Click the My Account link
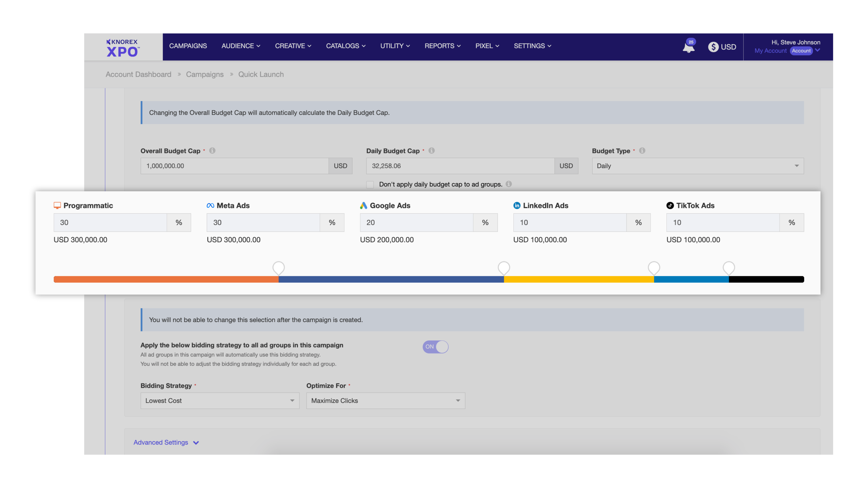This screenshot has width=868, height=488. (770, 51)
